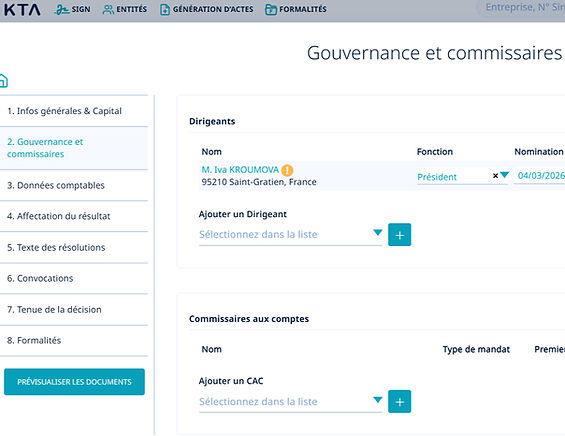Screen dimensions: 565x436
Task: Click the Ajouter un CAC dropdown arrow
Action: tap(378, 400)
